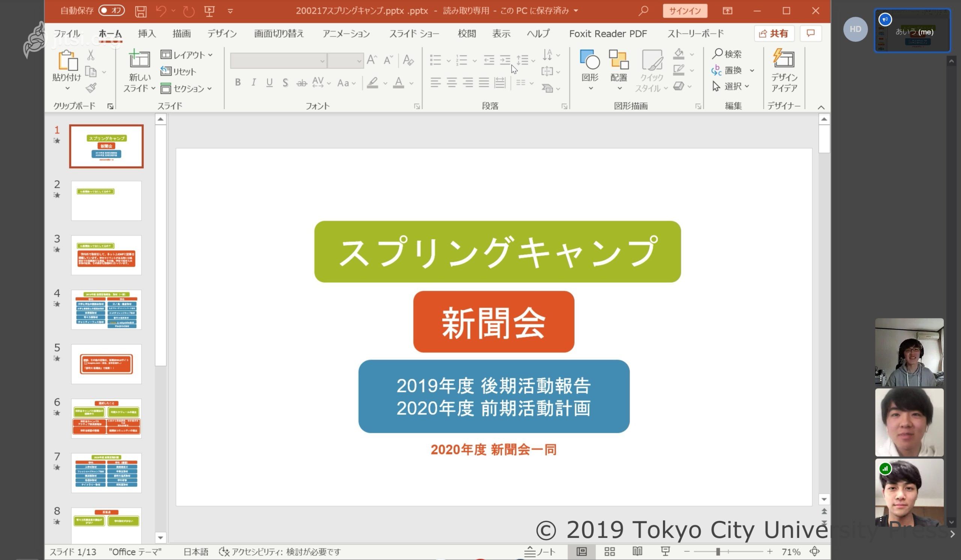Fit slide to current window icon
This screenshot has height=560, width=961.
[x=815, y=551]
